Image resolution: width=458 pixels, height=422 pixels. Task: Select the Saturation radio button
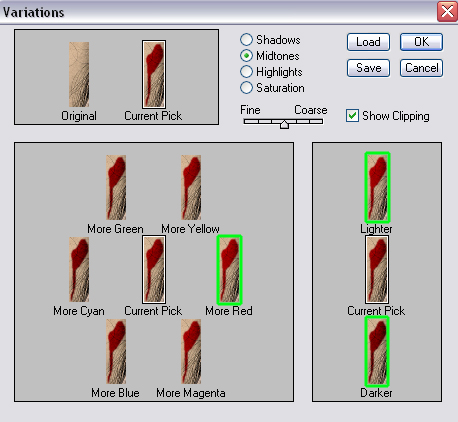[246, 88]
